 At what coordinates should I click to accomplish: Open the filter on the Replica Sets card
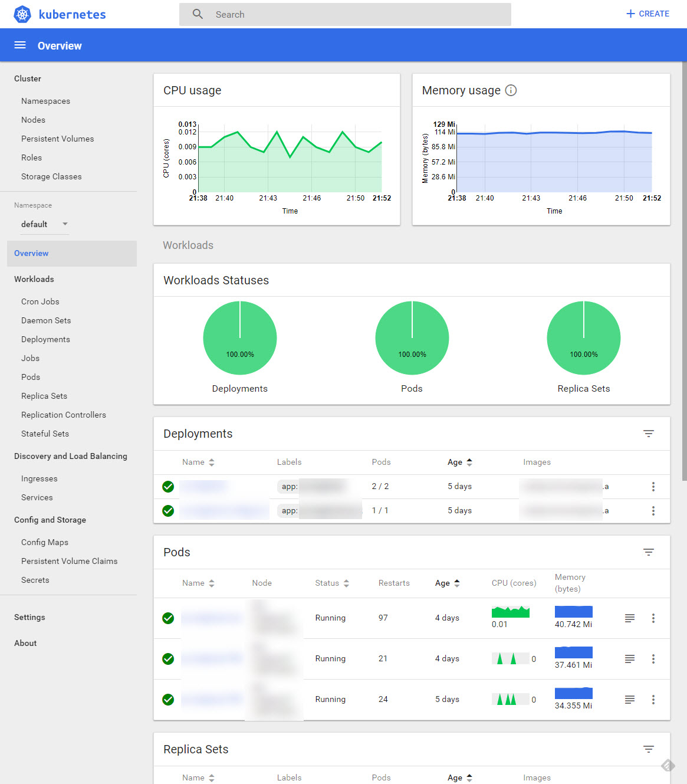pos(649,749)
